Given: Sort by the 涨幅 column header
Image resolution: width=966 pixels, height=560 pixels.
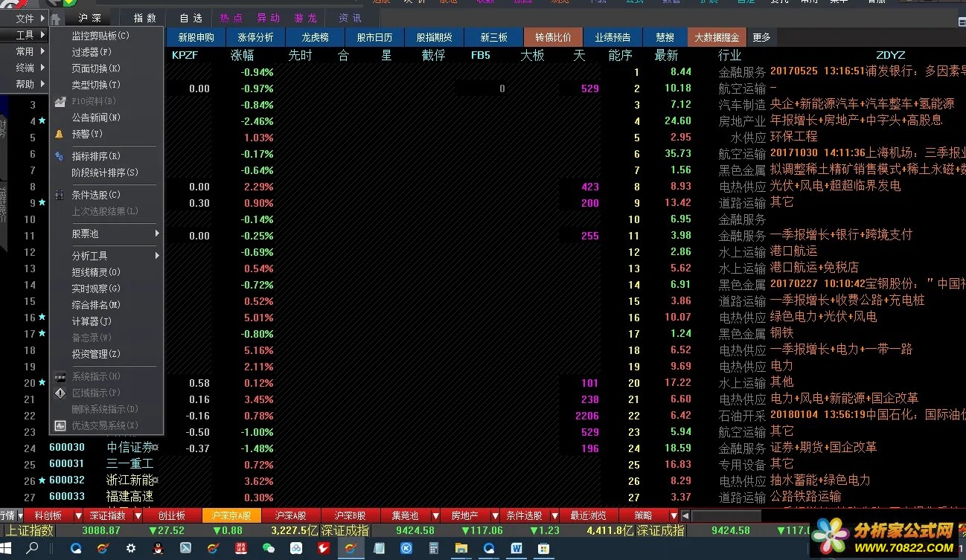Looking at the screenshot, I should (x=242, y=55).
